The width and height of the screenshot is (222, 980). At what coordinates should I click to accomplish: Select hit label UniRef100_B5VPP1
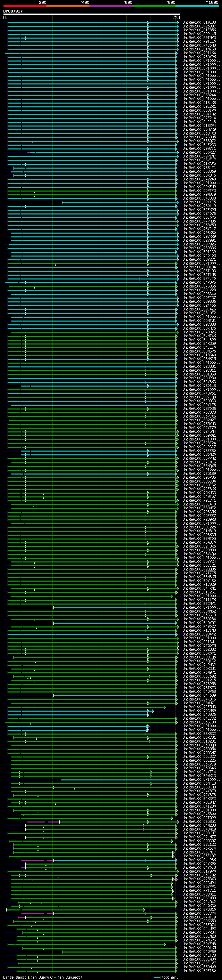(199, 886)
